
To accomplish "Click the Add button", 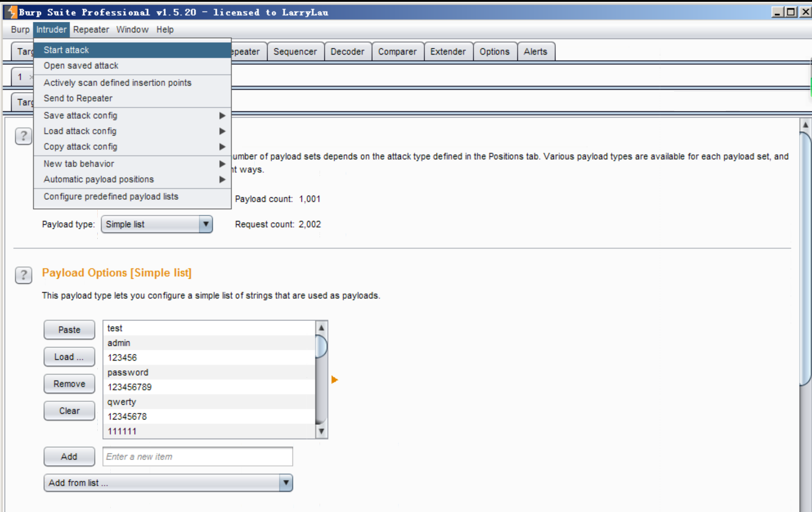I will click(x=69, y=456).
